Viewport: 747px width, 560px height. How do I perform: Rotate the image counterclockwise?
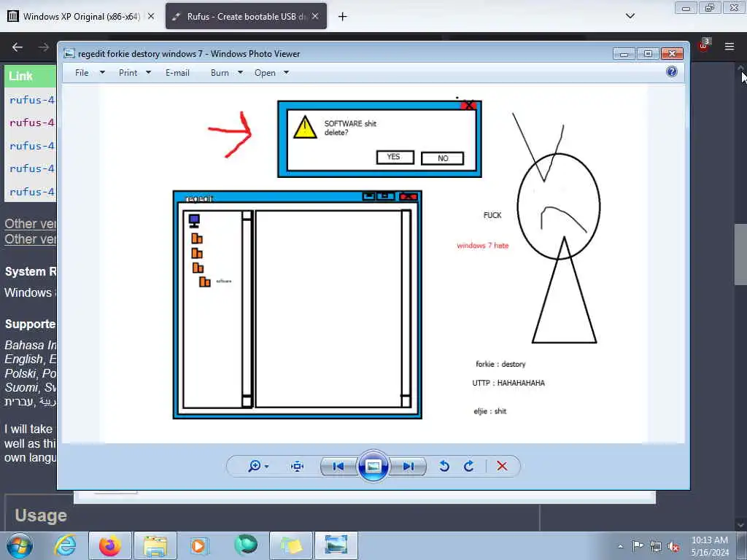(444, 466)
